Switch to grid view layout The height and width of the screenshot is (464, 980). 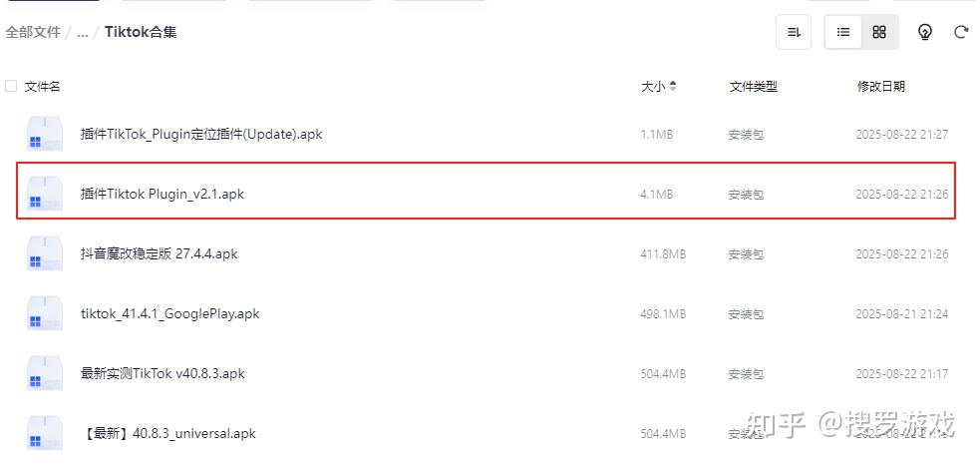879,32
